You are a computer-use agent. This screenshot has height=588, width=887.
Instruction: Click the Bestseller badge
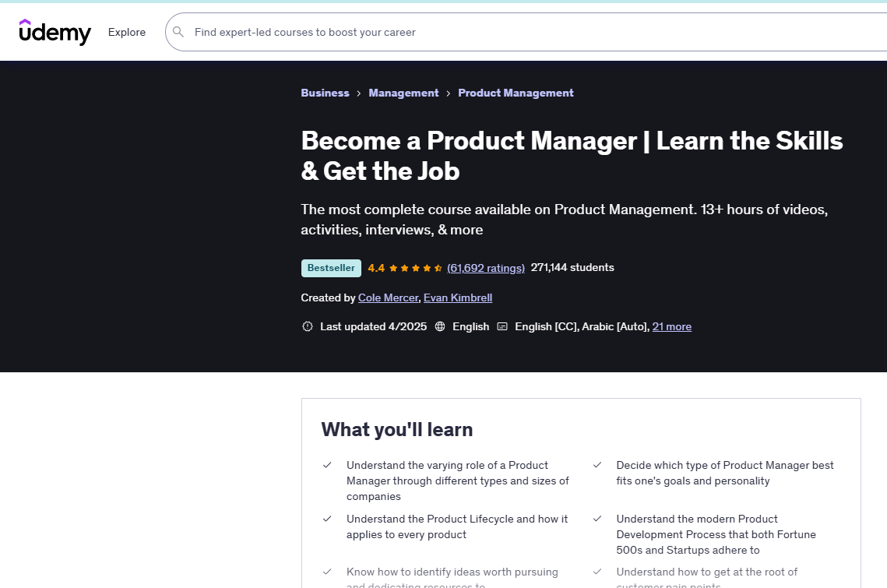331,268
